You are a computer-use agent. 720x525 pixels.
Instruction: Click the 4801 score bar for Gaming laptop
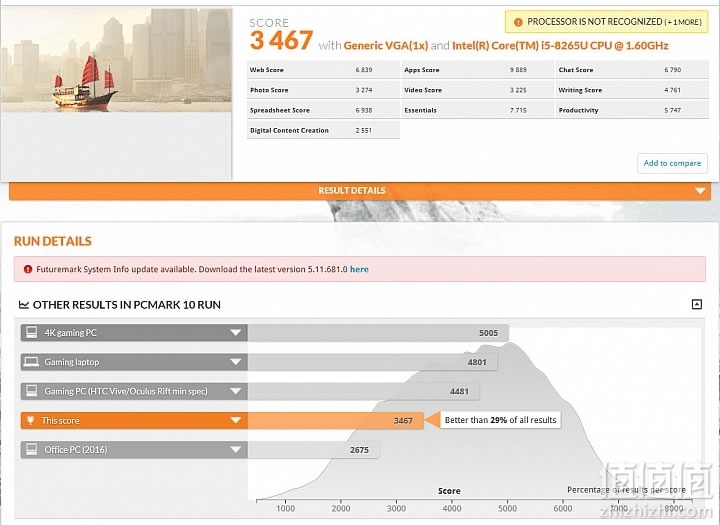click(372, 362)
